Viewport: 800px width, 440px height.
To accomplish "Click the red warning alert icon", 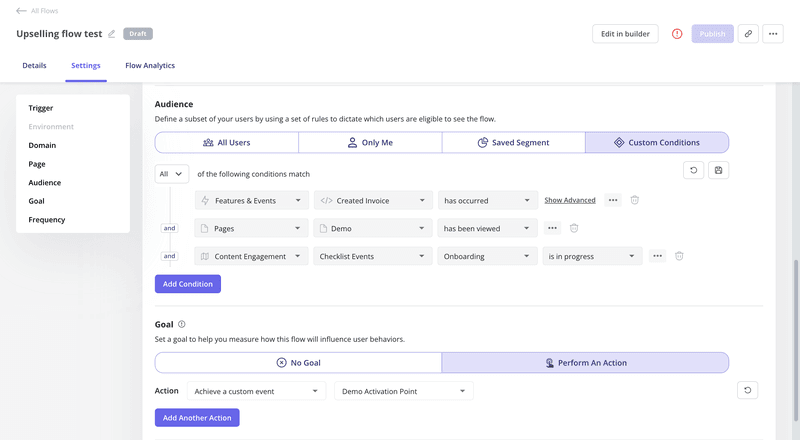I will [677, 34].
